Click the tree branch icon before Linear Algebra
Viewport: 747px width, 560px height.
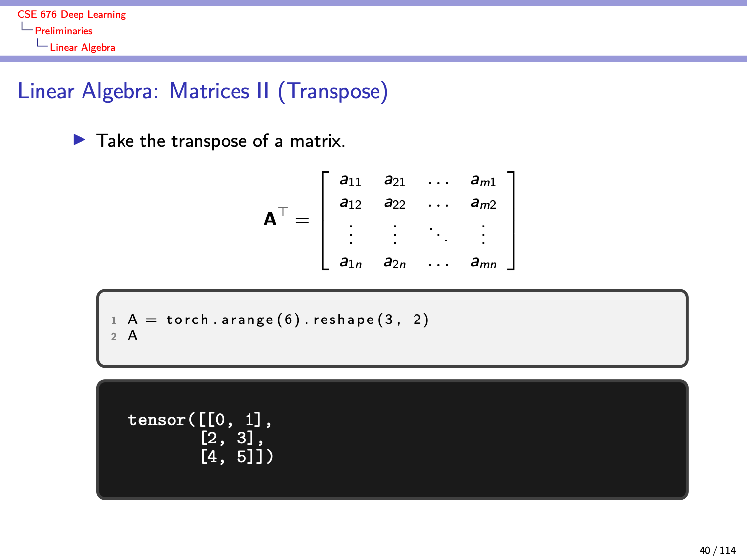click(x=42, y=43)
